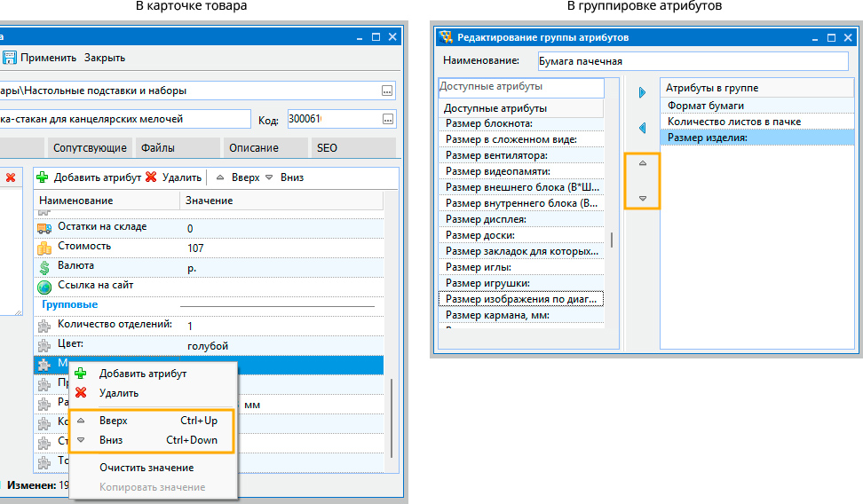The image size is (863, 504).
Task: Click the Код input field
Action: pos(334,119)
